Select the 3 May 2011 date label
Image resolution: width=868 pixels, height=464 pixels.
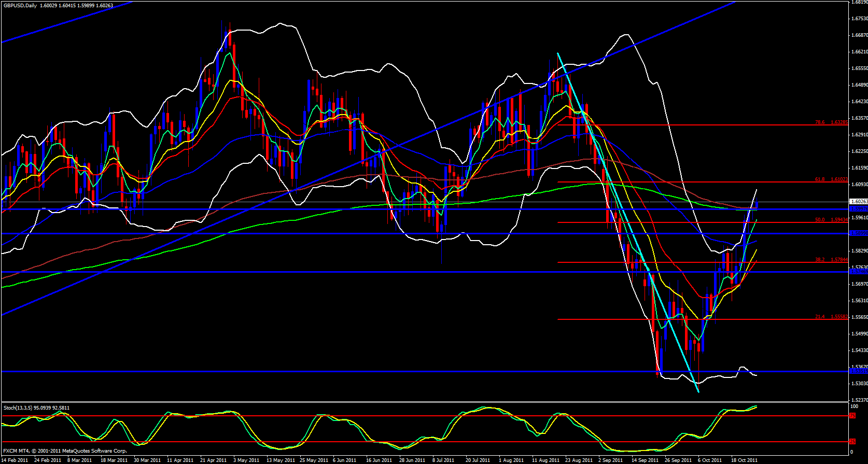(x=246, y=460)
